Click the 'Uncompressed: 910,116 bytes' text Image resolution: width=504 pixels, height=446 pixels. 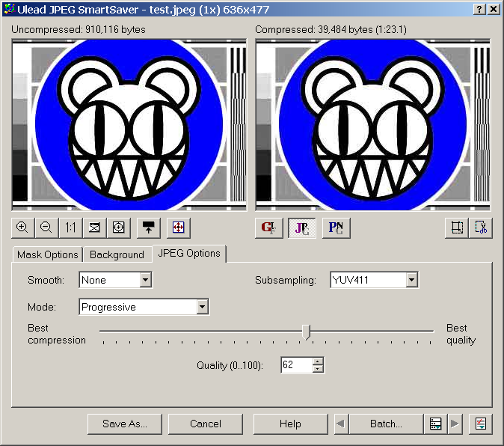point(79,30)
